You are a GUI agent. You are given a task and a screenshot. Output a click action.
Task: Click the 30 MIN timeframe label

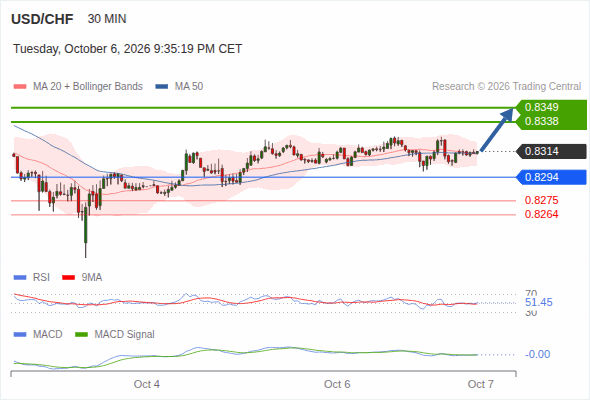(x=107, y=19)
